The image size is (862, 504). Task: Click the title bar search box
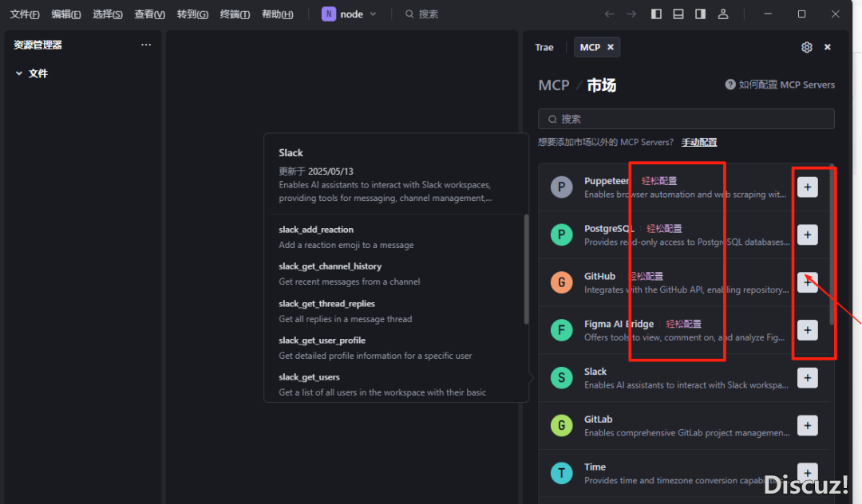point(421,14)
